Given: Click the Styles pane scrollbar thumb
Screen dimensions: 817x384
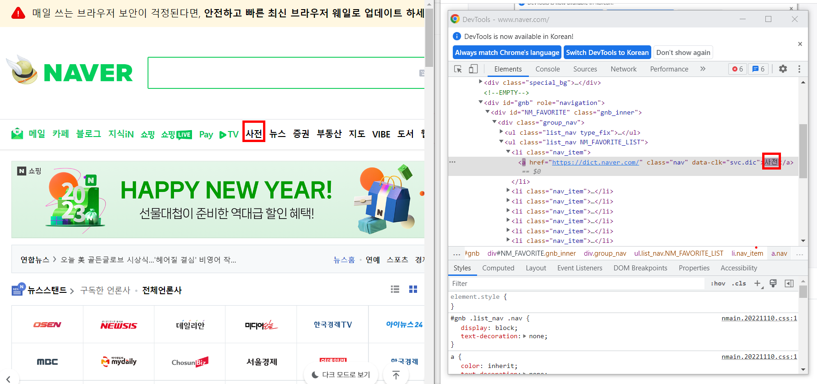Looking at the screenshot, I should click(803, 291).
